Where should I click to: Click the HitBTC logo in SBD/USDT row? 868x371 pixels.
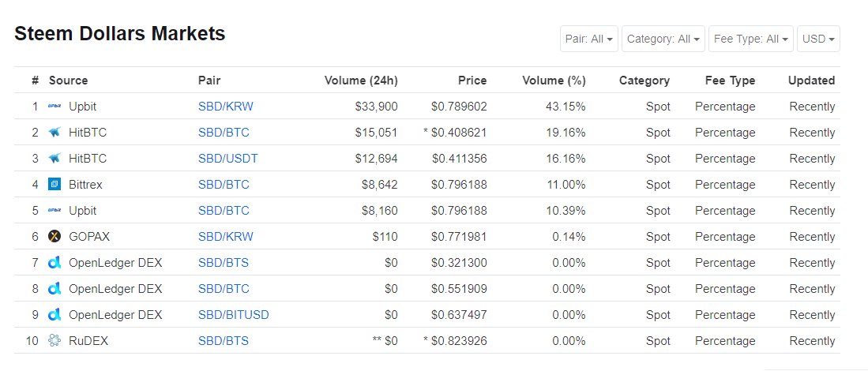[x=54, y=158]
